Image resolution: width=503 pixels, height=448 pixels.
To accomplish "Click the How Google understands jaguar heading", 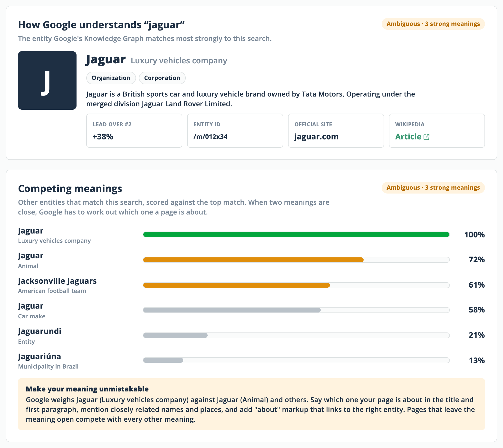I will 101,25.
